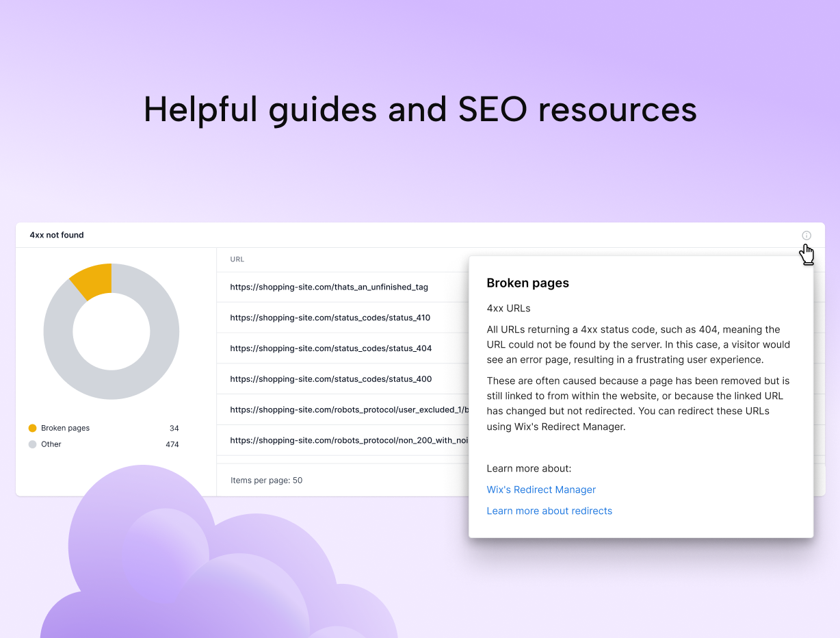
Task: Click the gray Other legend dot
Action: (32, 444)
